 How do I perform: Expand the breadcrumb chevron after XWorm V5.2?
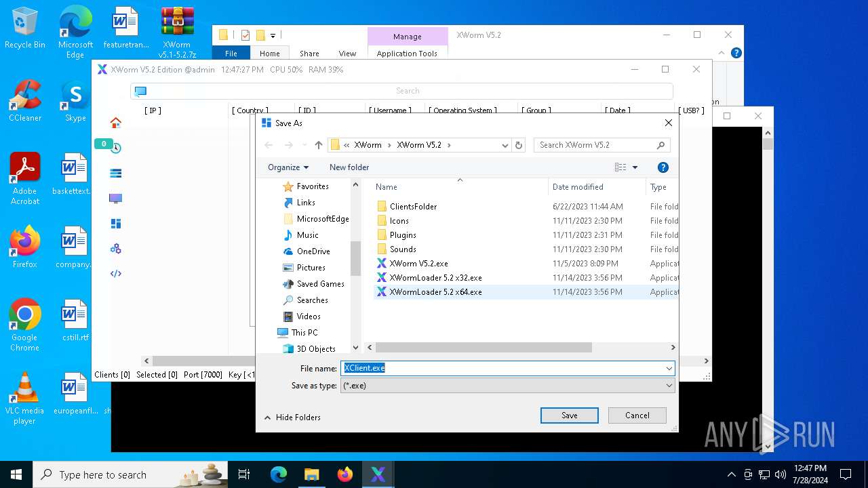(449, 145)
